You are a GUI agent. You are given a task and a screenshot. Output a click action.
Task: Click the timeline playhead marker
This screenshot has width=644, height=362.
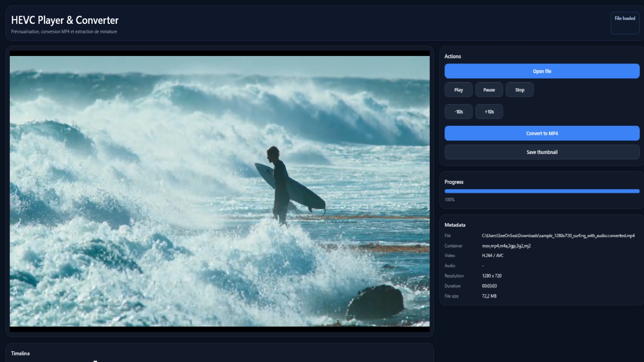click(95, 361)
